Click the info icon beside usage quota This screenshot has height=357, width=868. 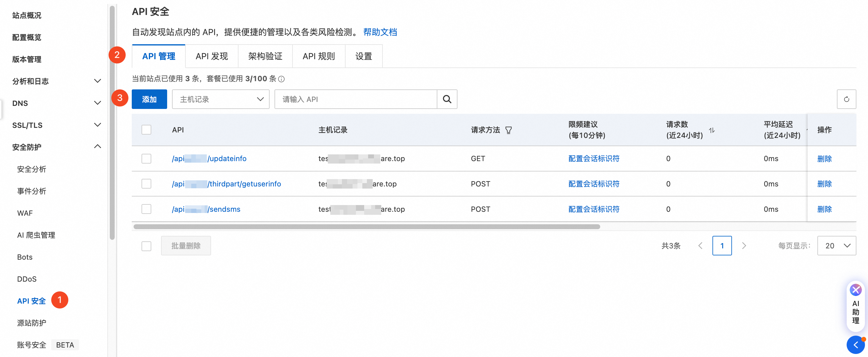point(282,79)
